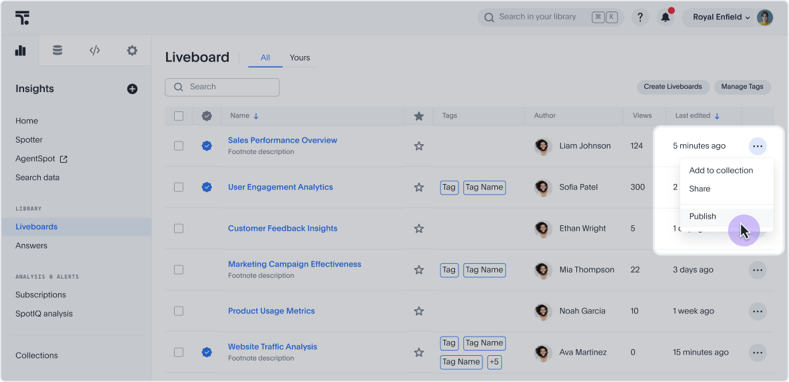The image size is (789, 382).
Task: Click the verified badge column header icon
Action: pos(207,116)
